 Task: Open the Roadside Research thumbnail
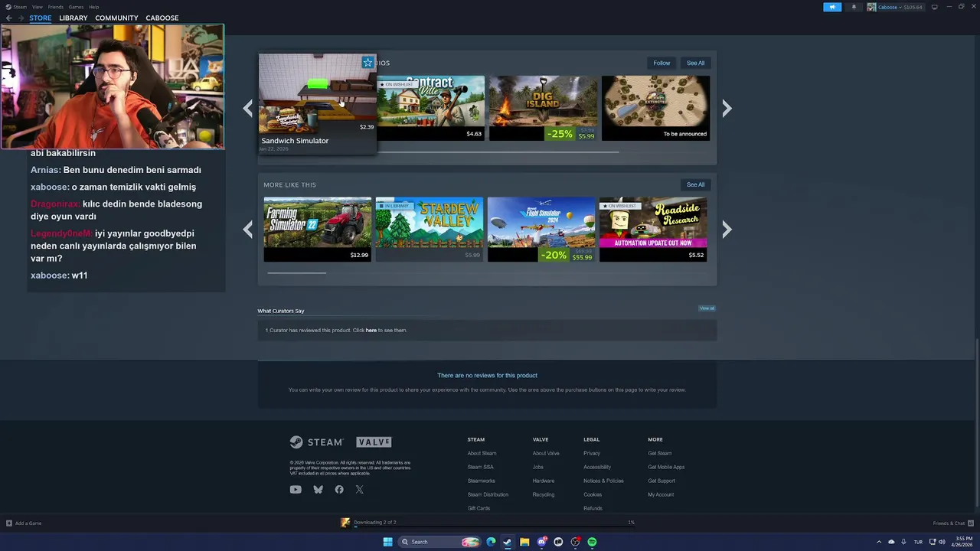pyautogui.click(x=652, y=230)
